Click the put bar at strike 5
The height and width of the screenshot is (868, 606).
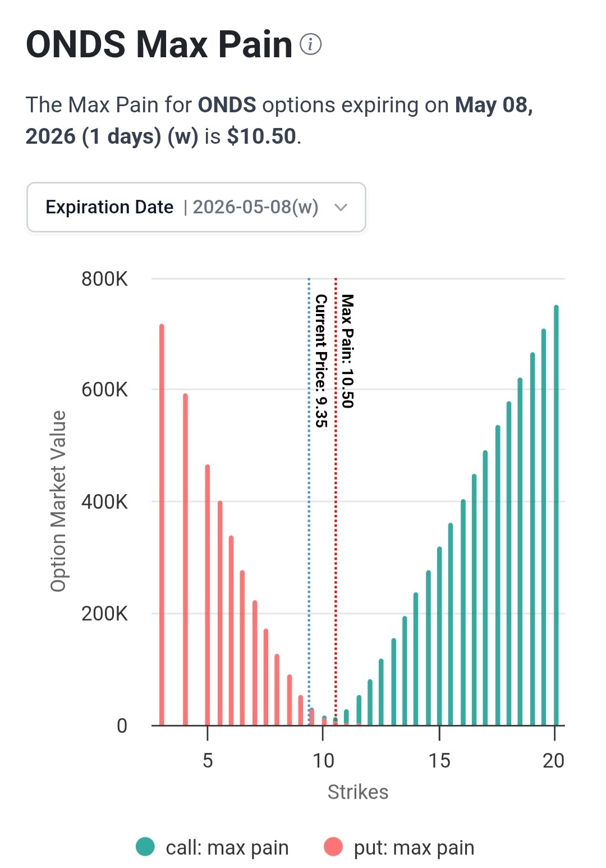[x=208, y=595]
